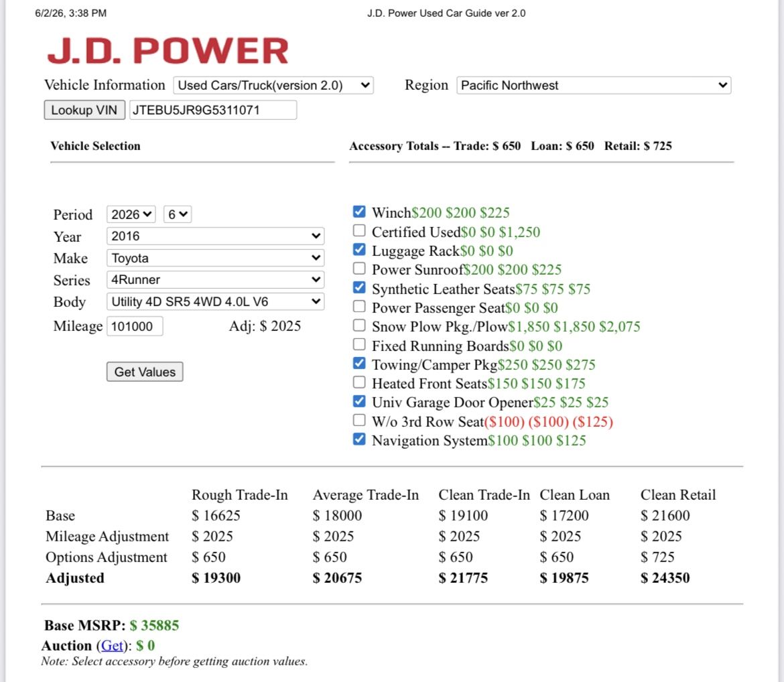
Task: Click the Options Adjustment row label
Action: pyautogui.click(x=106, y=557)
